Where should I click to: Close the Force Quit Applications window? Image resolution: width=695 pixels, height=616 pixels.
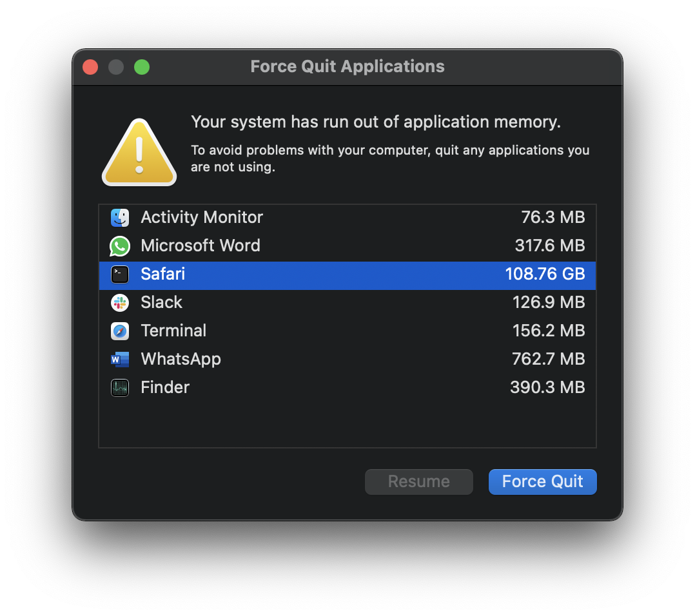click(x=90, y=67)
